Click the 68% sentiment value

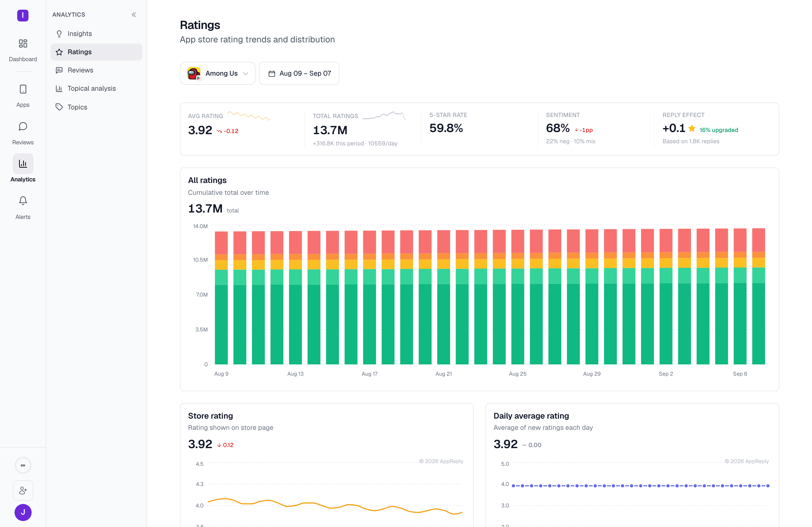(x=557, y=128)
